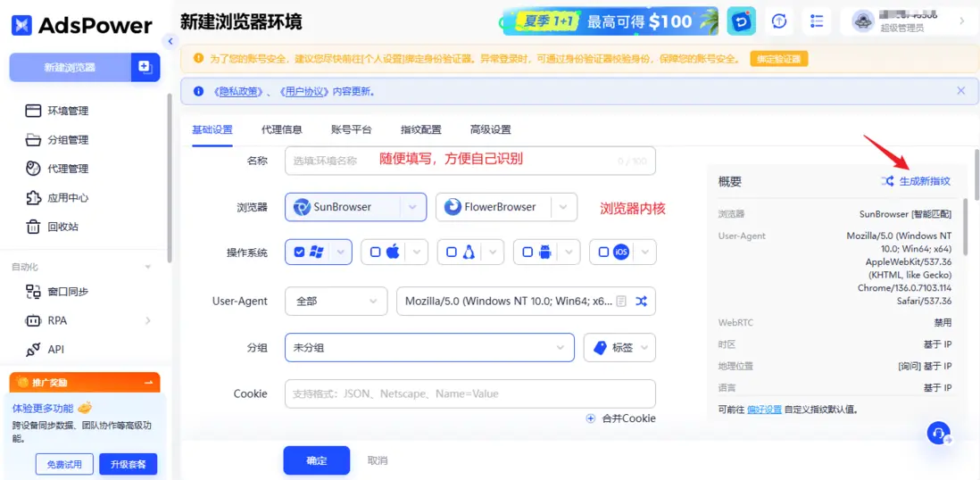Click the circular upload/sync icon in header
The height and width of the screenshot is (480, 980).
[779, 21]
